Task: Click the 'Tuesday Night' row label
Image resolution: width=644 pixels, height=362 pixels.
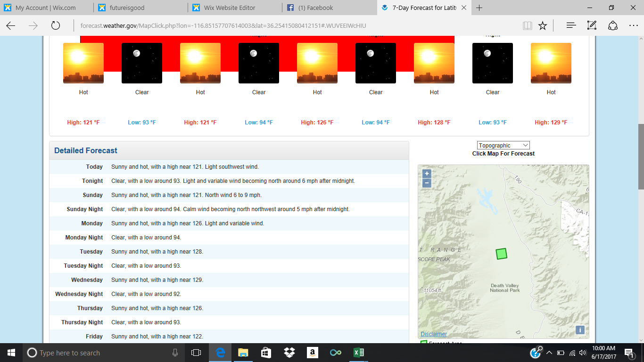Action: pos(83,266)
